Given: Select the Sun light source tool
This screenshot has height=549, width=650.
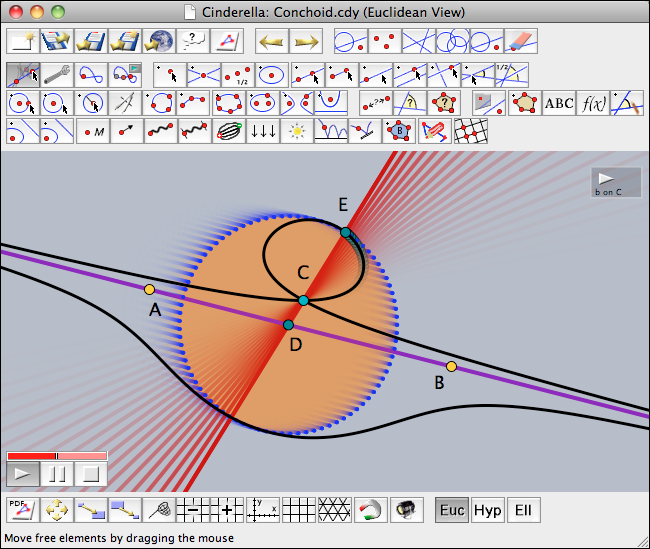Looking at the screenshot, I should coord(296,131).
